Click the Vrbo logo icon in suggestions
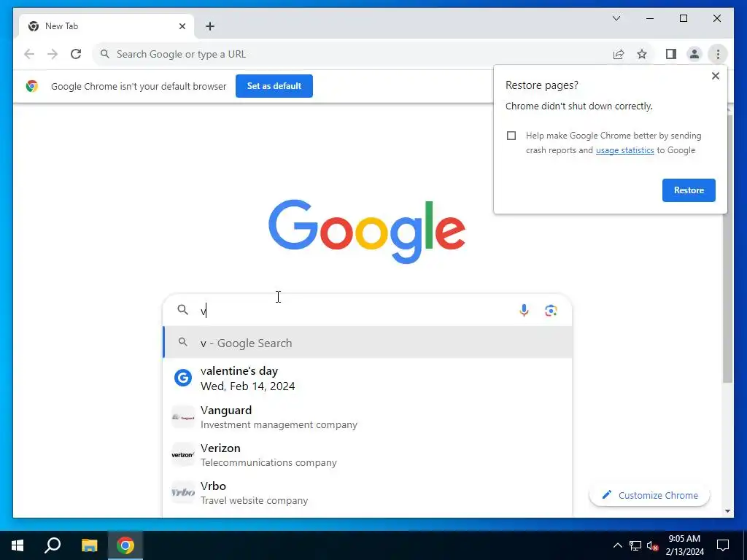747x560 pixels. (x=183, y=492)
